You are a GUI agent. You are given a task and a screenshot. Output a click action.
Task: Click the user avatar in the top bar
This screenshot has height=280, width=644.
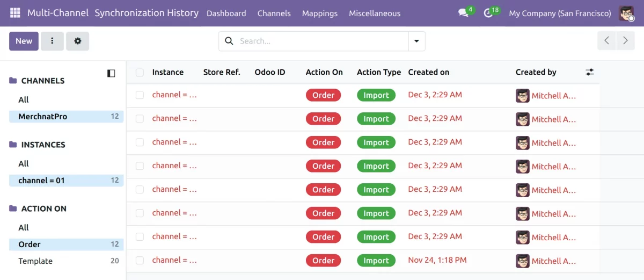[626, 13]
